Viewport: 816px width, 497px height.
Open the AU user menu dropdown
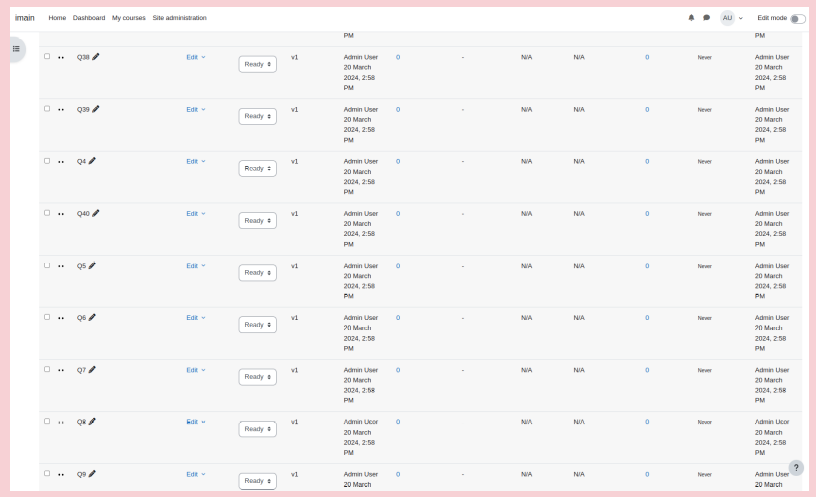732,18
